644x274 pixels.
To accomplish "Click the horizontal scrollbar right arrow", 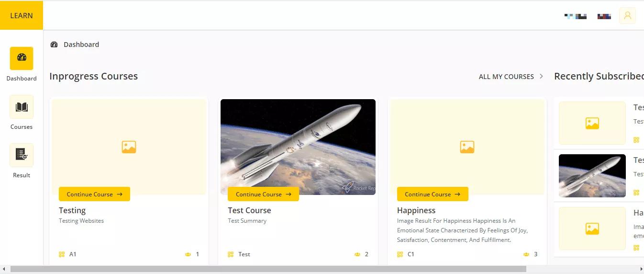I will [641, 269].
